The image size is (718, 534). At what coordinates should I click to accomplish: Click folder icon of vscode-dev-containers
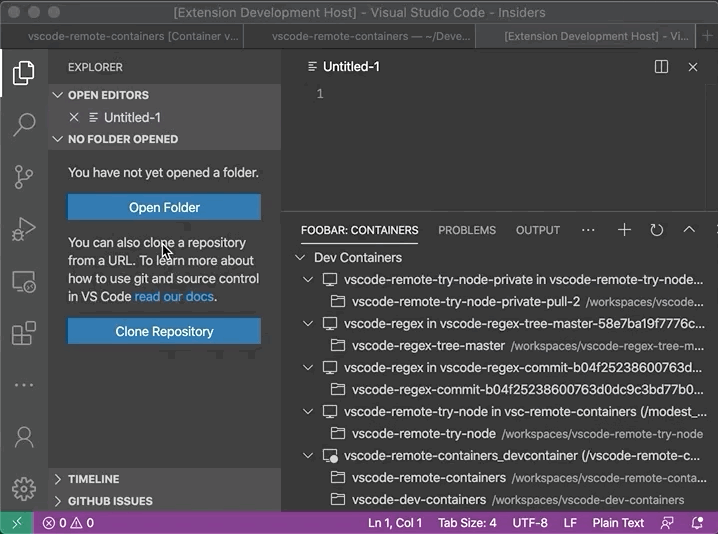[337, 499]
